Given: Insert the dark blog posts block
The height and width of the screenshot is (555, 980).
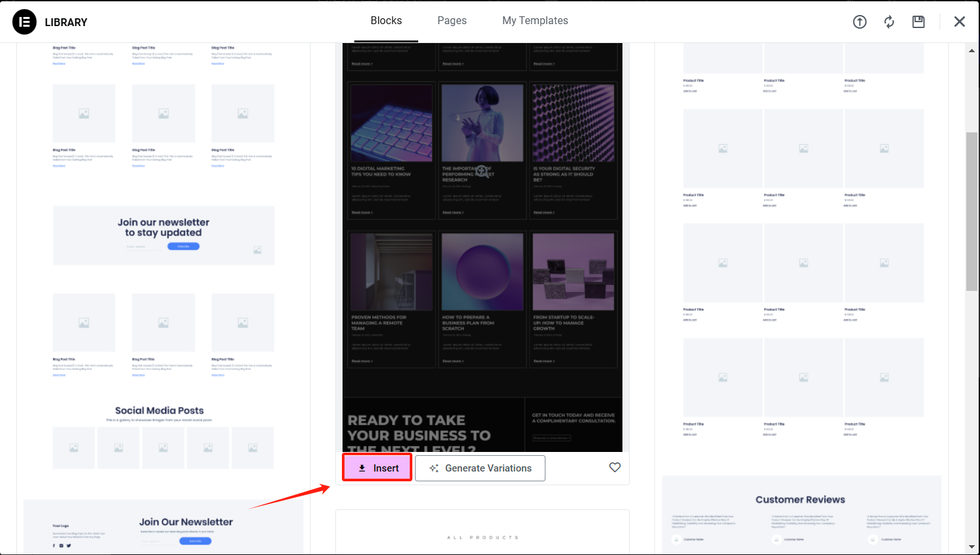Looking at the screenshot, I should [x=376, y=468].
